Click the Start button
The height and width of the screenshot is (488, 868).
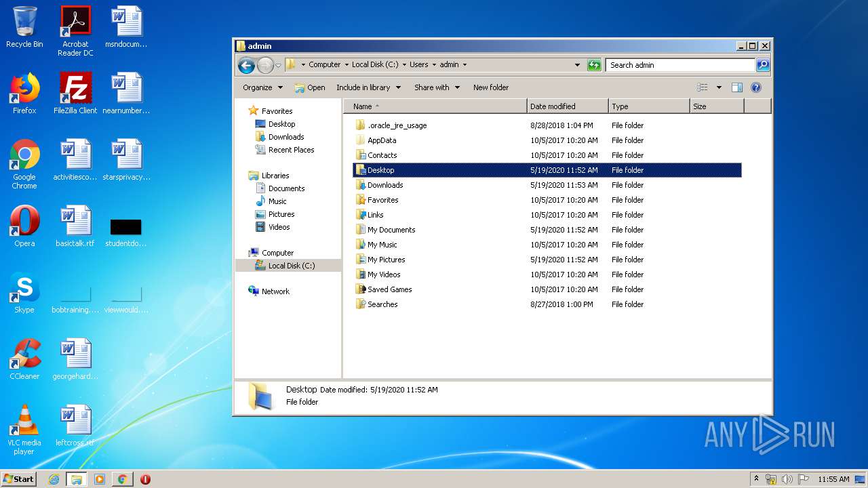19,479
